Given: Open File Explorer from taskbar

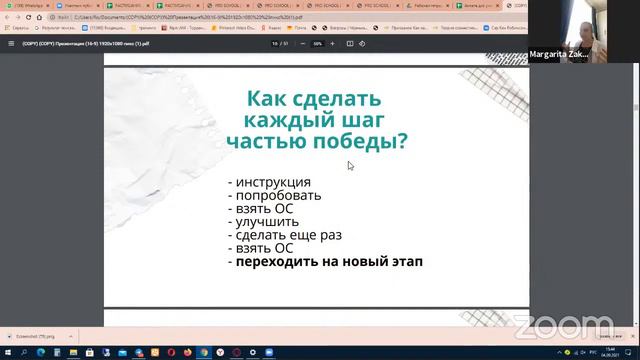Looking at the screenshot, I should click(x=73, y=352).
